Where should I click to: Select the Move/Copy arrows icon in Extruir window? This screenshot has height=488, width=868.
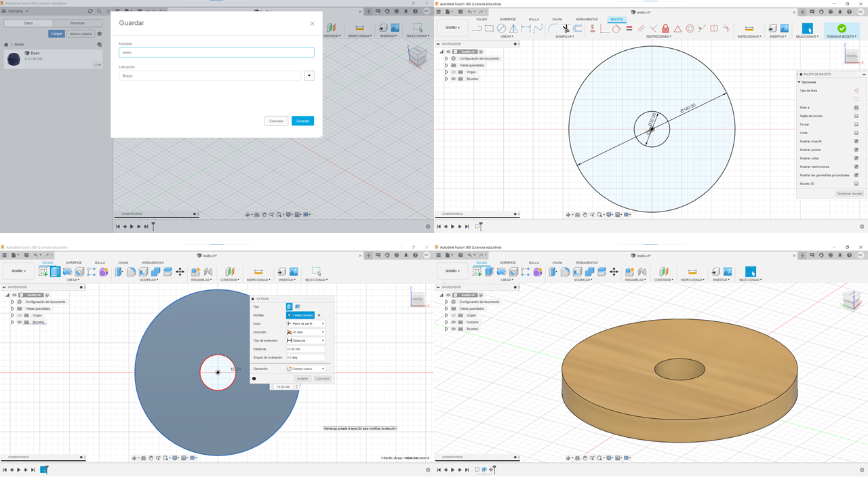pos(180,272)
